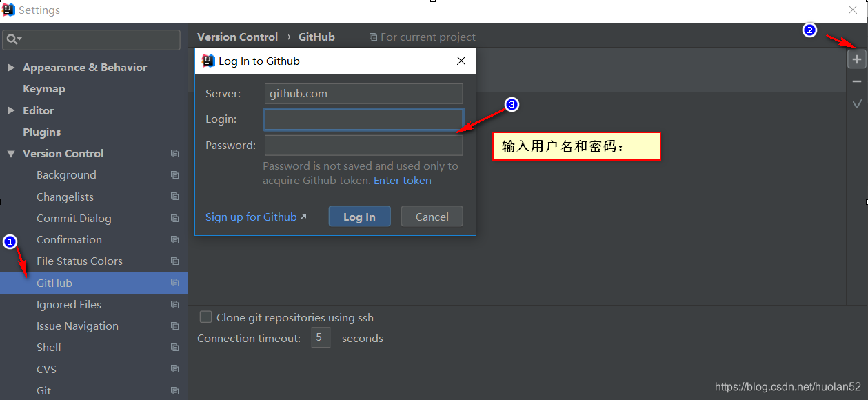Click project-level icon beside Commit Dialog
868x400 pixels.
(x=174, y=219)
